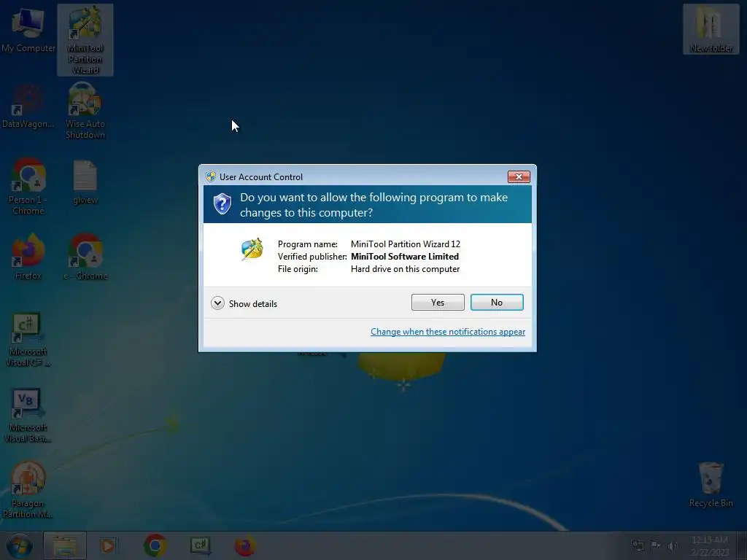Open Visual C# from the taskbar

201,545
